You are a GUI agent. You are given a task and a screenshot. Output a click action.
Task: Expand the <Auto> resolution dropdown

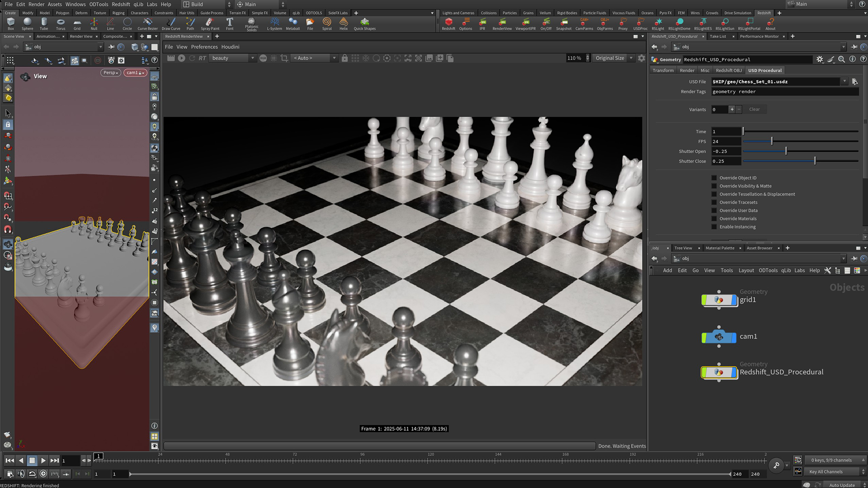(x=334, y=58)
